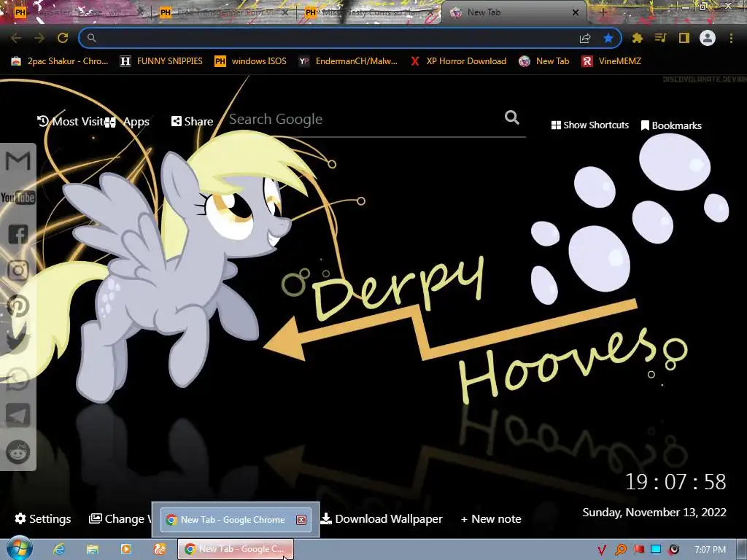The width and height of the screenshot is (747, 560).
Task: Open Action Center red flag tray icon
Action: coord(638,550)
